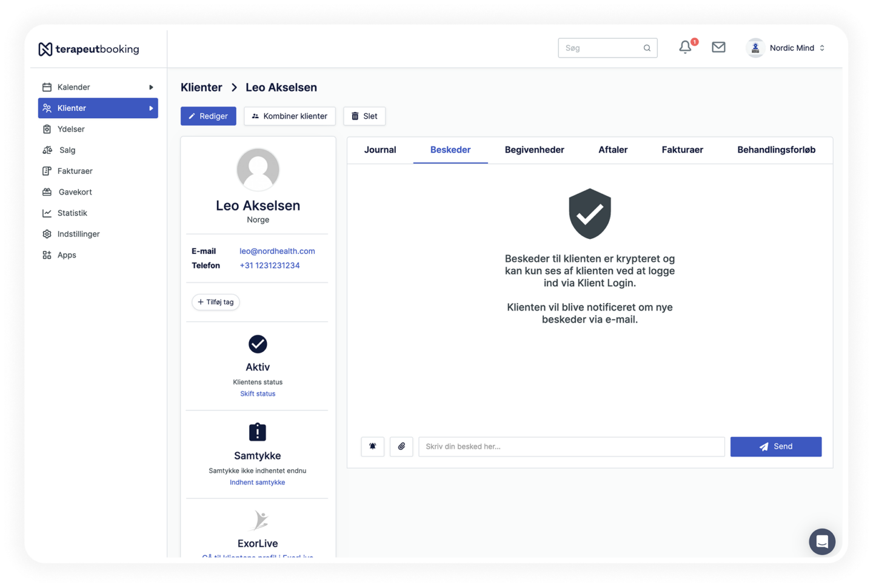Switch to the Behandlingsforløb tab
873x588 pixels.
(x=776, y=150)
